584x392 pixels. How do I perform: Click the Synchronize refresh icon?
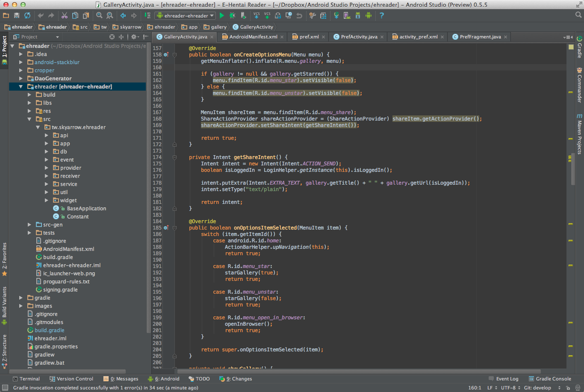click(27, 15)
